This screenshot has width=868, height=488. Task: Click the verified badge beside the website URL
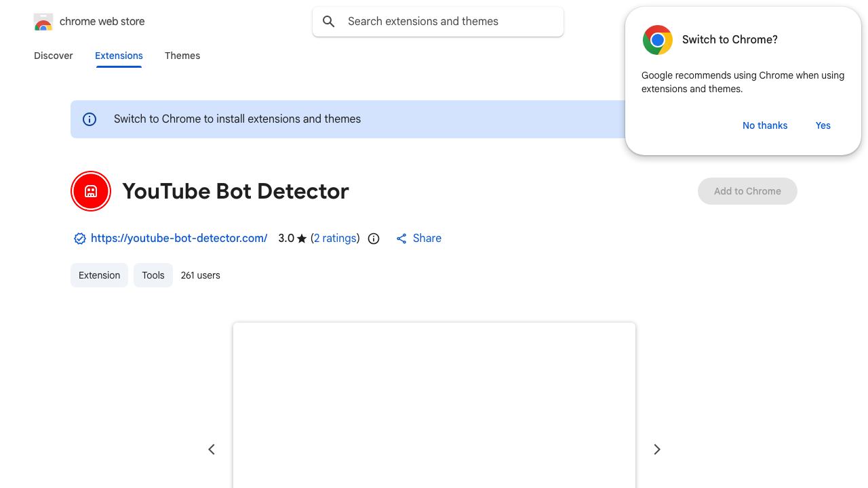tap(79, 239)
